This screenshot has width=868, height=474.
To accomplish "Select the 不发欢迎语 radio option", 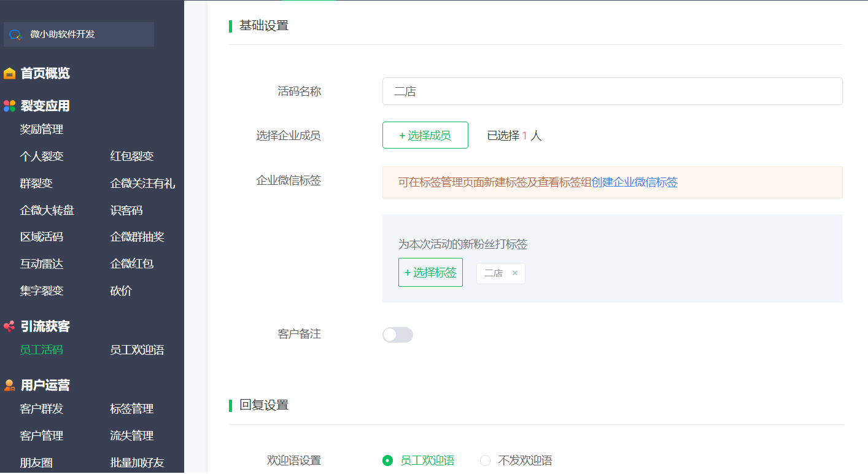I will point(486,460).
